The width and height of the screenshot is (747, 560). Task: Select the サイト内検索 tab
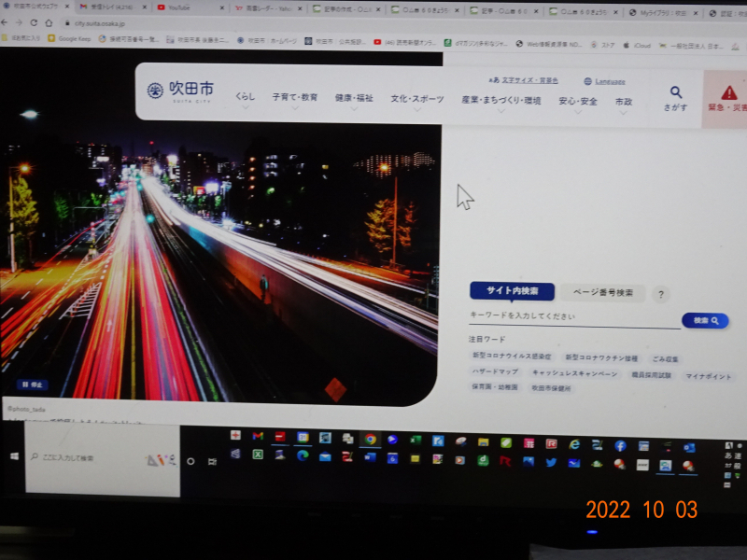(x=512, y=291)
